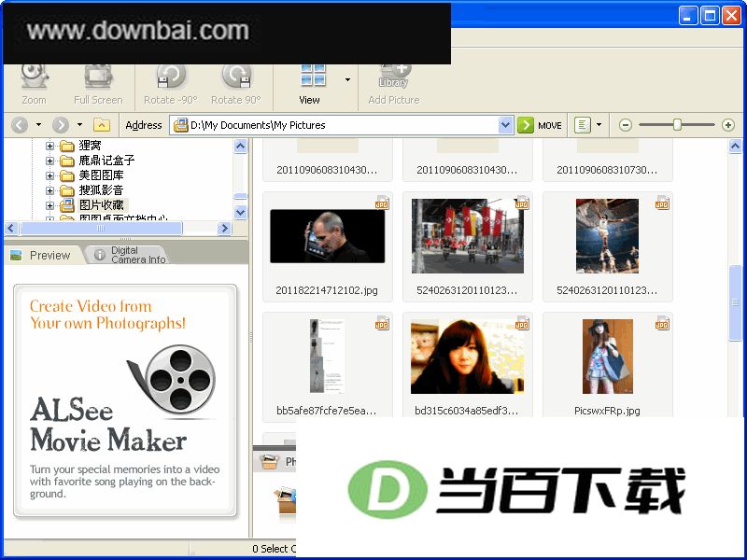Click thumbnail pane scroll up arrow
Viewport: 747px width, 560px height.
tap(735, 147)
